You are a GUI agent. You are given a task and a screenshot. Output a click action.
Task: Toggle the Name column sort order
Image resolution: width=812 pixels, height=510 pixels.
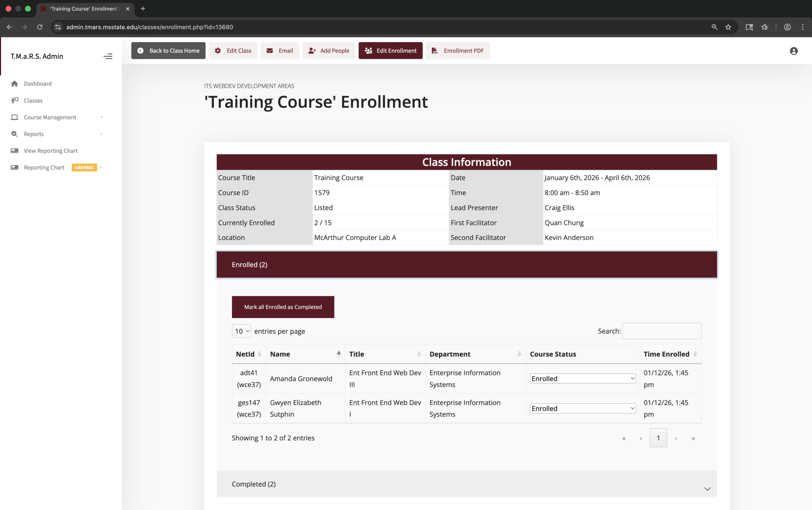tap(339, 354)
